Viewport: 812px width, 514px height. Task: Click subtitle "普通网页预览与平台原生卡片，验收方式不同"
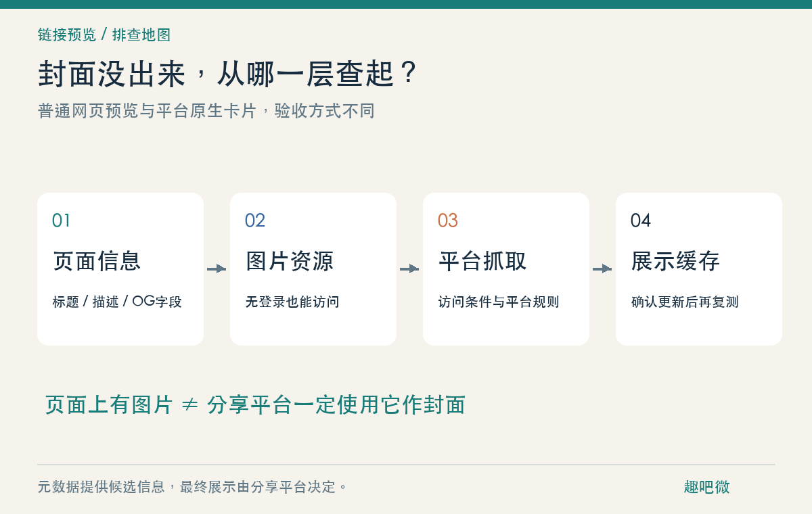tap(206, 111)
